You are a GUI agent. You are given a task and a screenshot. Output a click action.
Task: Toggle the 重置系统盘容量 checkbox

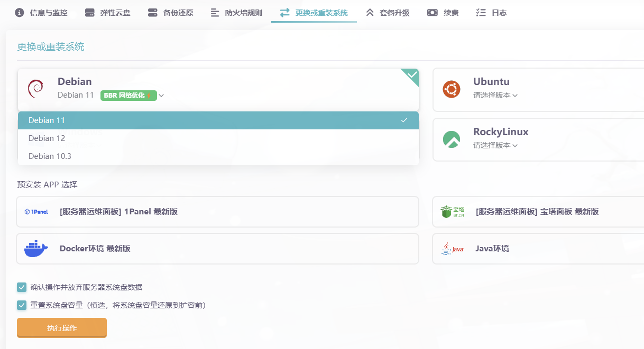click(x=22, y=305)
